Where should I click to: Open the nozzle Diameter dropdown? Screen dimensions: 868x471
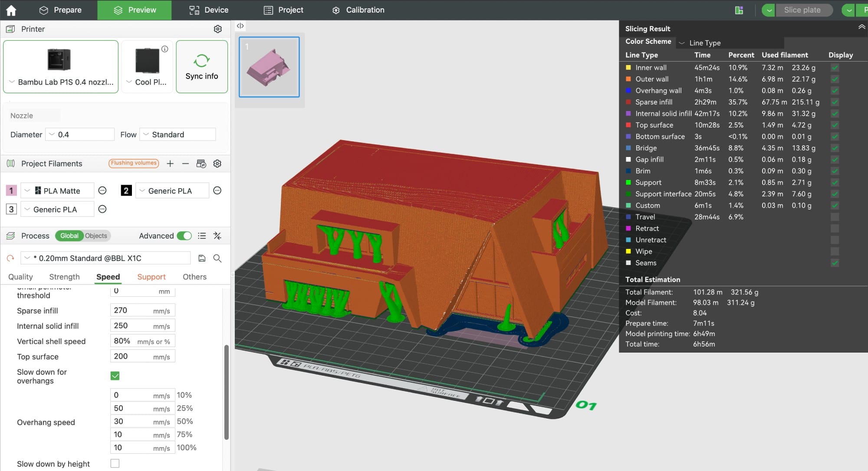pyautogui.click(x=80, y=134)
